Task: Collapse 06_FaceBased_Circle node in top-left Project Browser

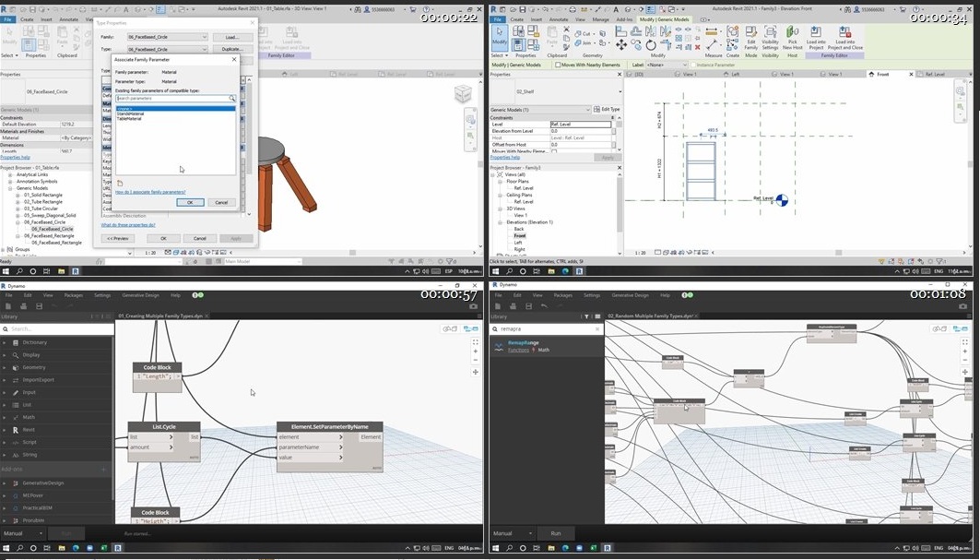Action: pyautogui.click(x=18, y=222)
